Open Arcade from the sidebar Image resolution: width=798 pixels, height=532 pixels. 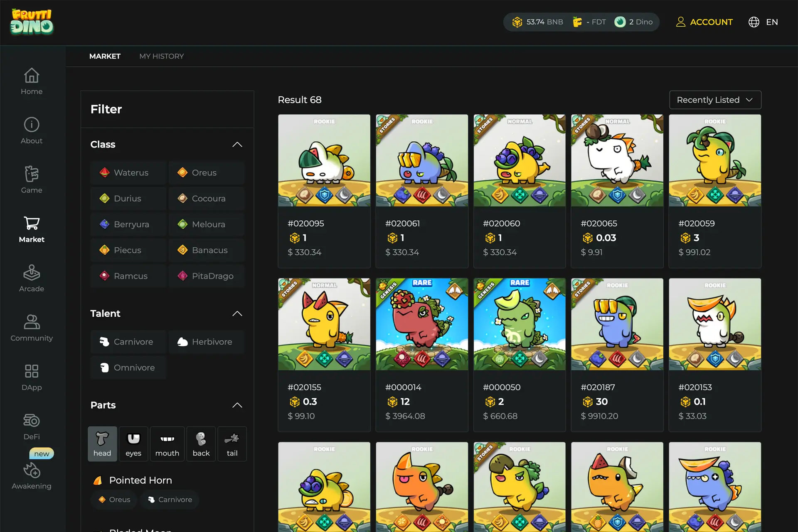[x=32, y=278]
